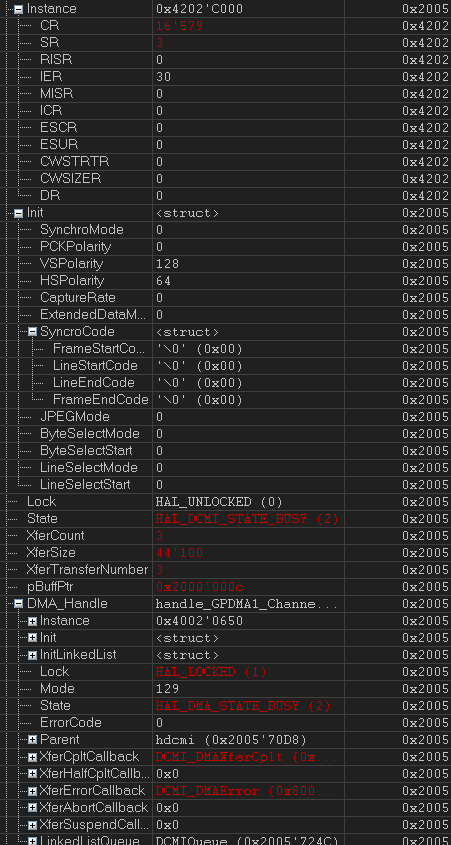The height and width of the screenshot is (845, 451).
Task: Expand the XferErrorCallback node
Action: click(x=32, y=791)
